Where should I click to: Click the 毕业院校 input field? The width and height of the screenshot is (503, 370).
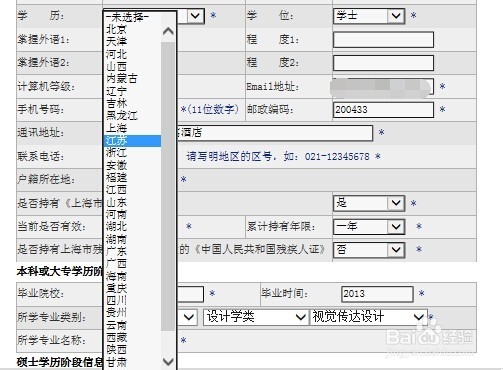pos(190,294)
